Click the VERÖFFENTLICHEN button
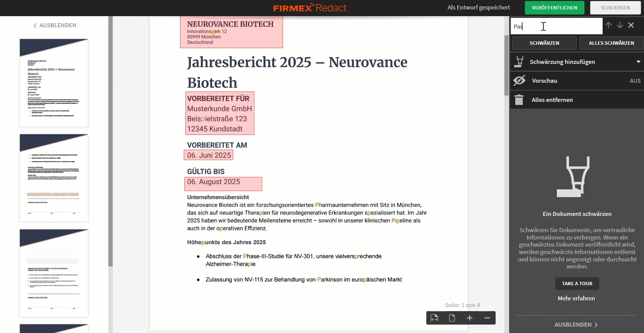 554,8
